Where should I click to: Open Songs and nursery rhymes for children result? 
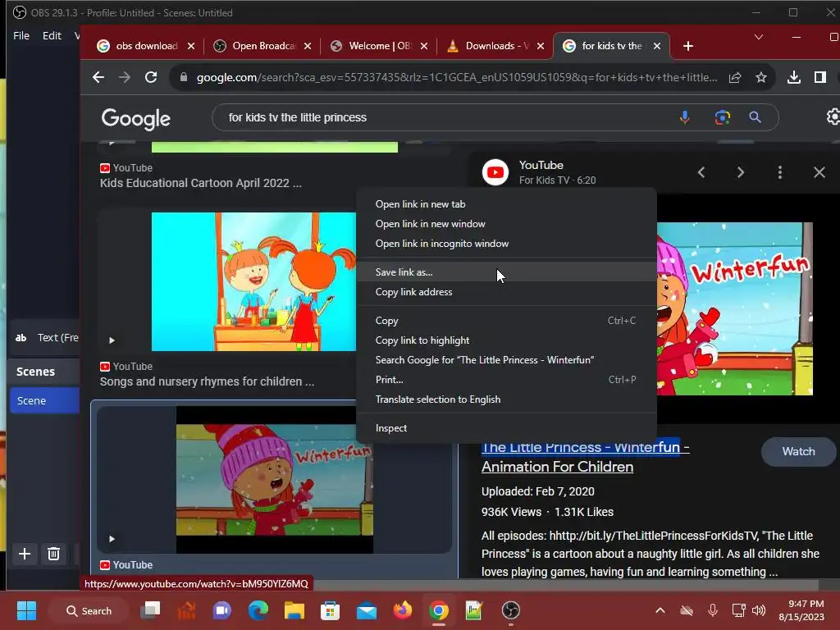pos(207,381)
